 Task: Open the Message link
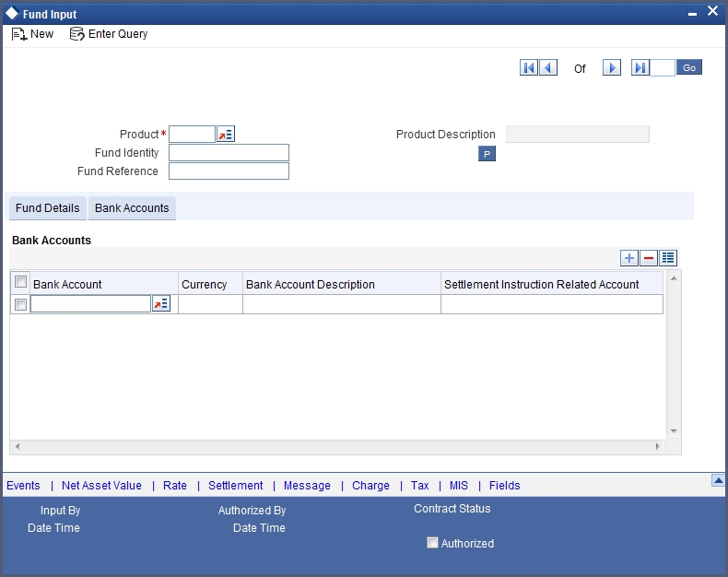pyautogui.click(x=307, y=486)
